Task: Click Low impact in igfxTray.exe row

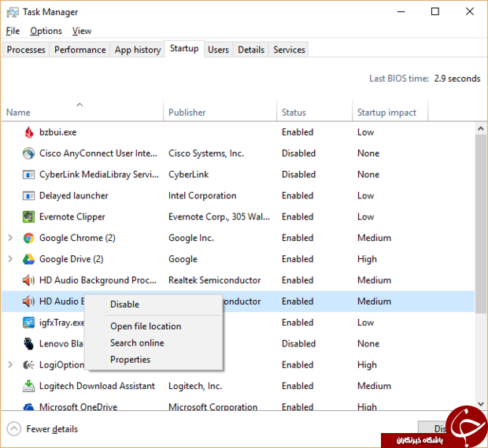Action: pyautogui.click(x=365, y=323)
